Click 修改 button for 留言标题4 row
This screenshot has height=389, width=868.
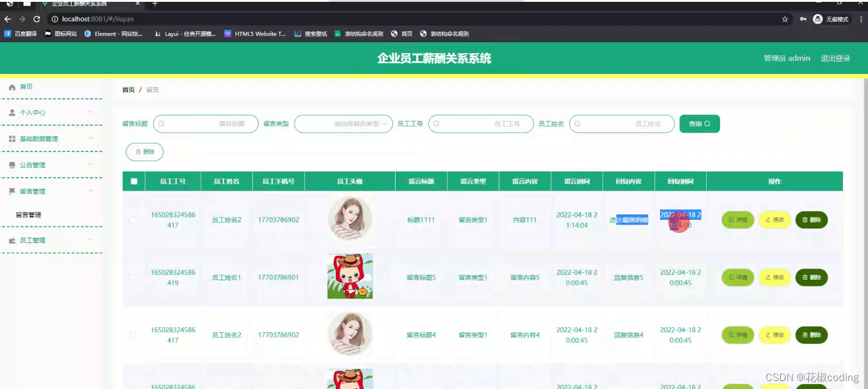775,335
